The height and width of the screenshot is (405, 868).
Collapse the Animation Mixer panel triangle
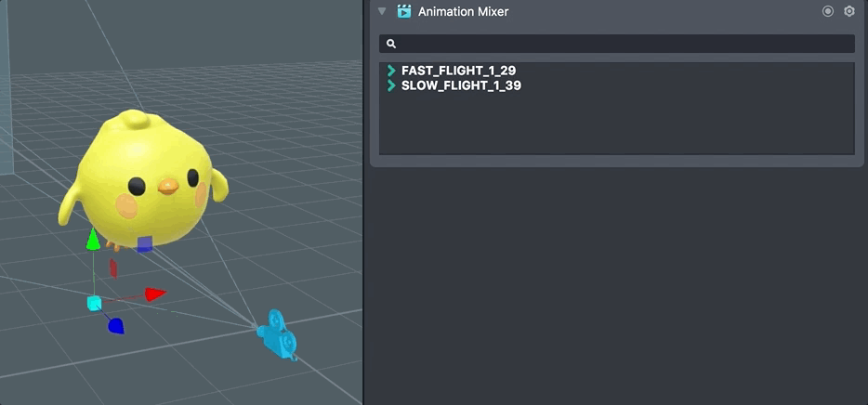(x=382, y=11)
